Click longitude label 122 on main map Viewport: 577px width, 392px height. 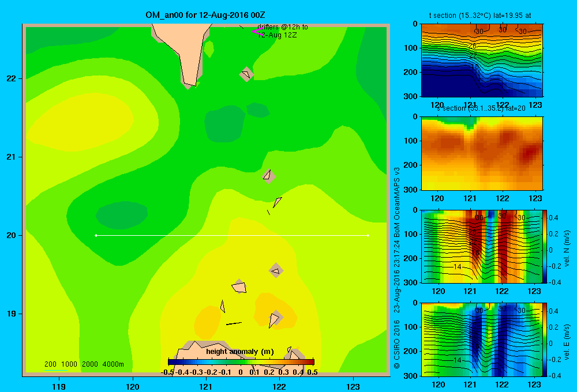click(x=280, y=386)
